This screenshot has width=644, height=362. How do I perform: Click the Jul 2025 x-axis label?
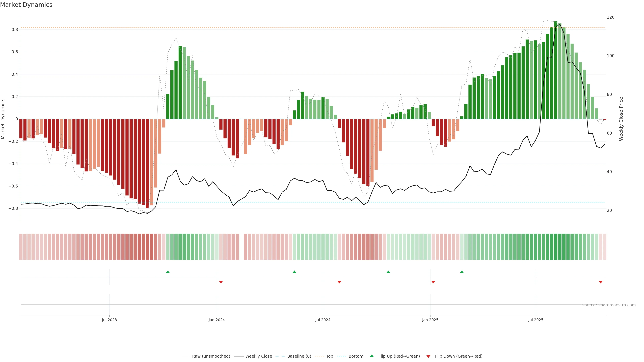(x=536, y=320)
